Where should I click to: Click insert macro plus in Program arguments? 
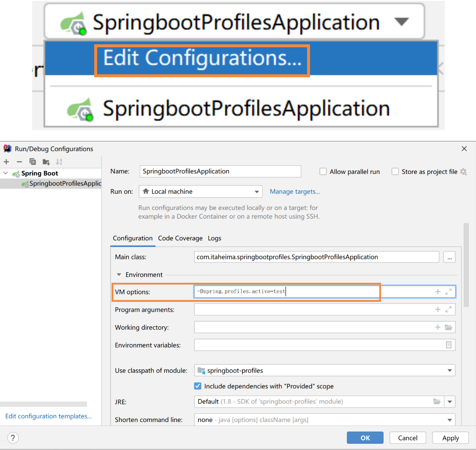pyautogui.click(x=438, y=309)
